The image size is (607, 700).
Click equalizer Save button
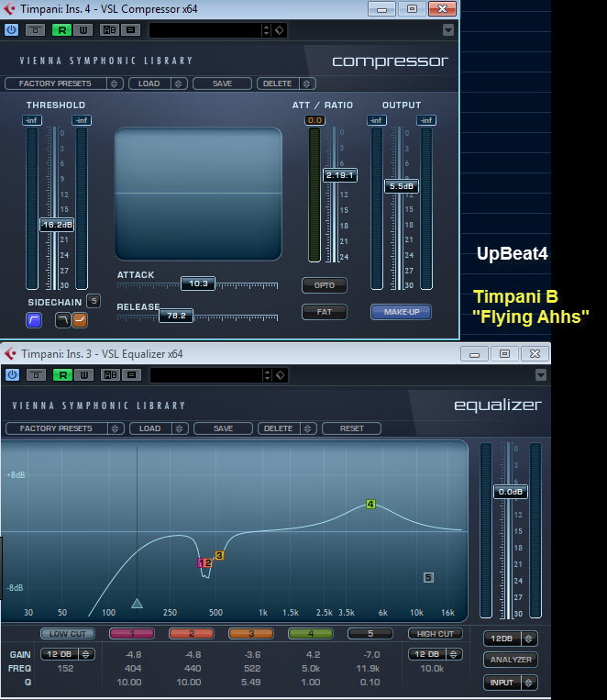click(x=223, y=428)
